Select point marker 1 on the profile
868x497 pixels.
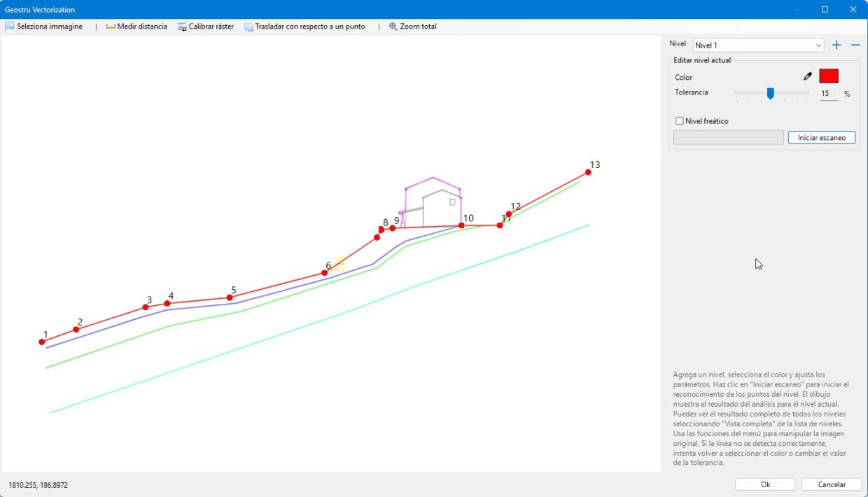pyautogui.click(x=42, y=342)
